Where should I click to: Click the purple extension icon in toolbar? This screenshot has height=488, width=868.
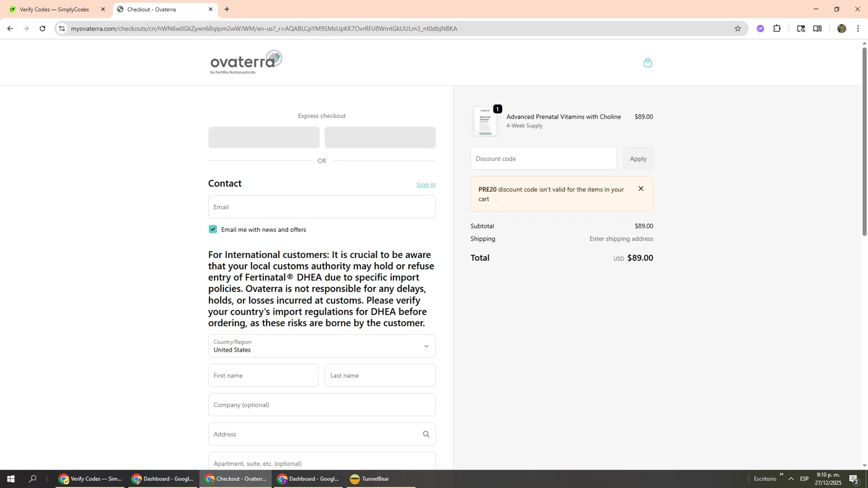pyautogui.click(x=760, y=28)
